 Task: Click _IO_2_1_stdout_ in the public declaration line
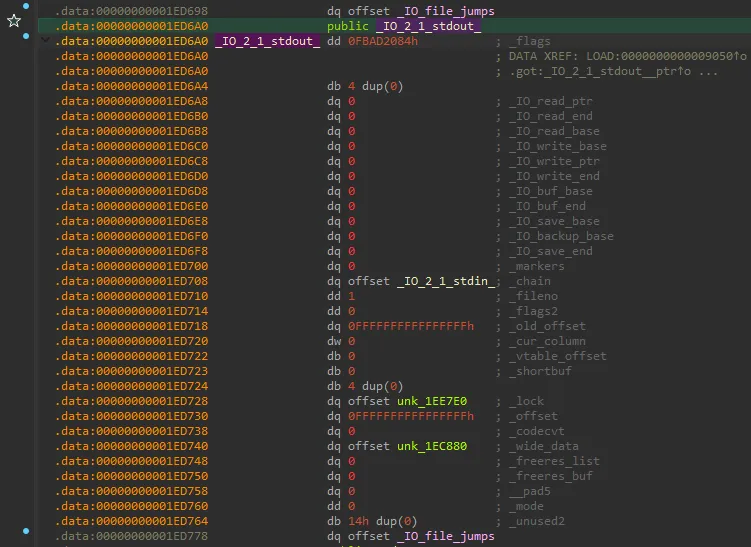[429, 26]
